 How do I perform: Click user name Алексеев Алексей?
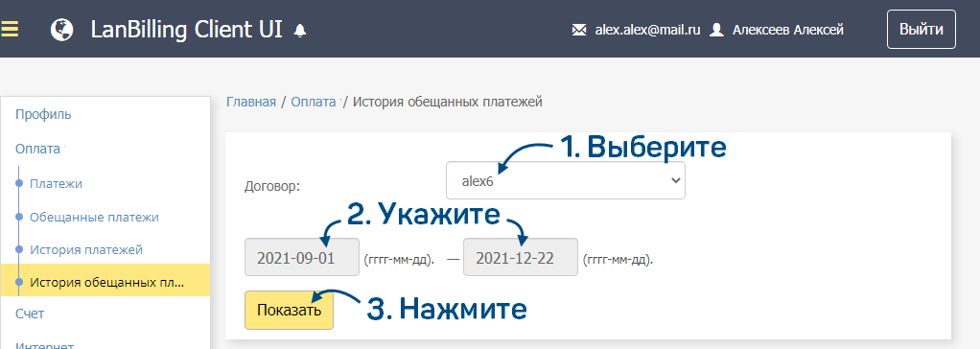[788, 30]
